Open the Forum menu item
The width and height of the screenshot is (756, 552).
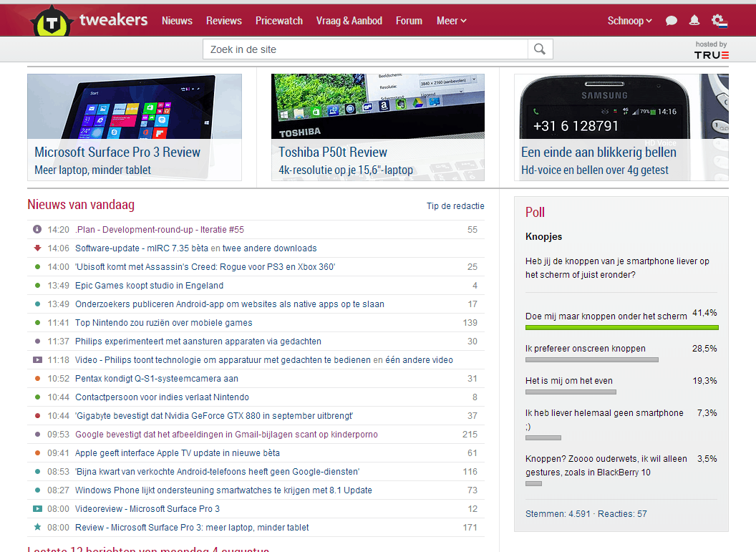coord(409,21)
